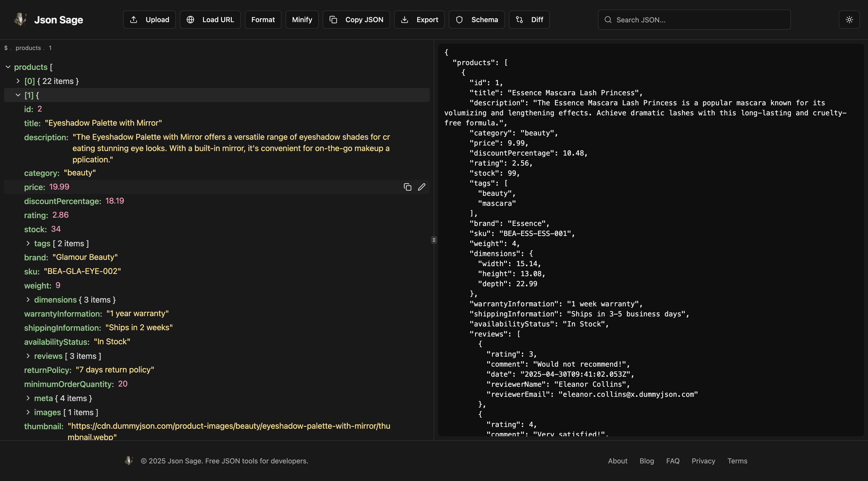This screenshot has height=481, width=868.
Task: Click the Copy JSON duplicate icon
Action: [x=334, y=20]
